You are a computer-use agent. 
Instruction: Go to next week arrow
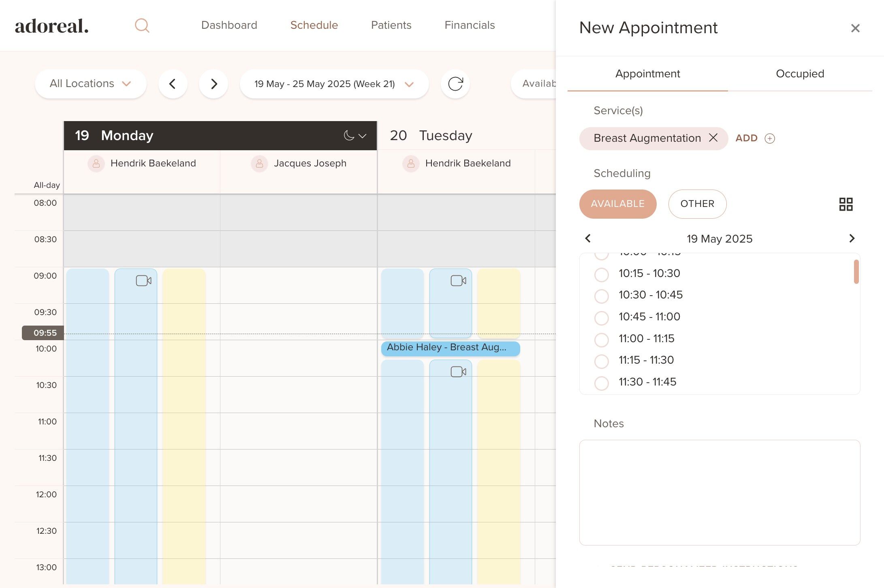tap(214, 84)
